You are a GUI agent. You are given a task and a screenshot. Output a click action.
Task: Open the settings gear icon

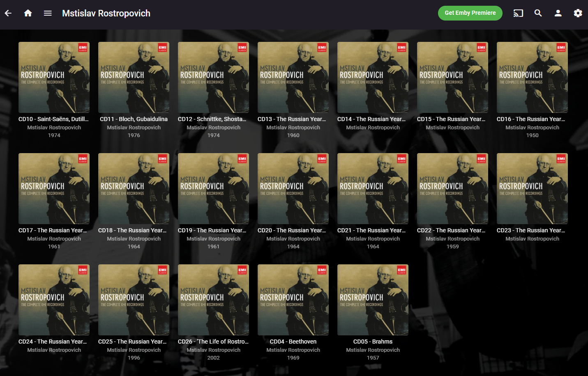click(x=578, y=13)
